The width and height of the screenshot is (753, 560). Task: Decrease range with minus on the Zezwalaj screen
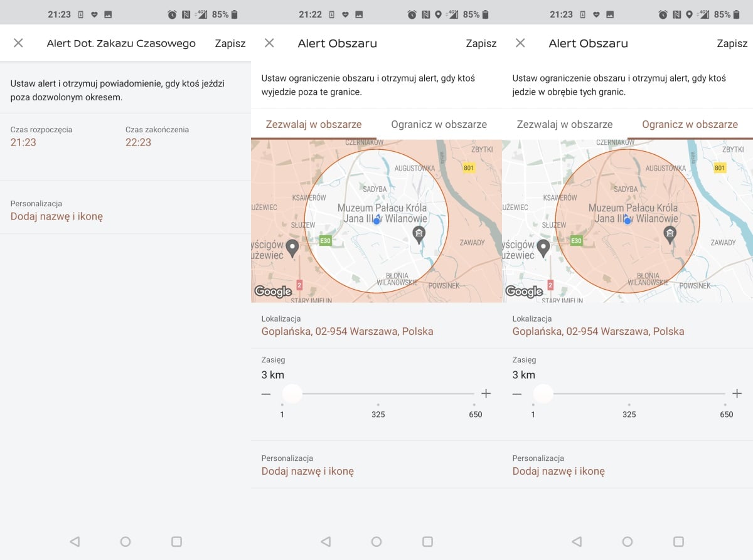(266, 394)
